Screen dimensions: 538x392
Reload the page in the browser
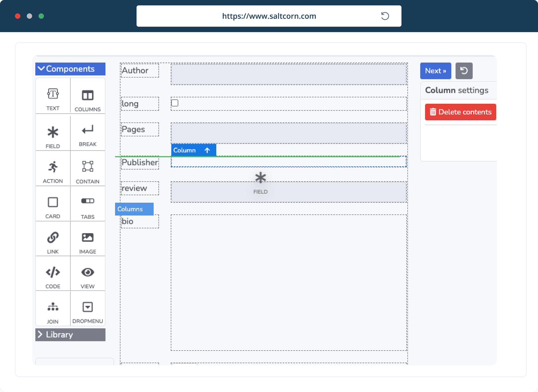385,16
